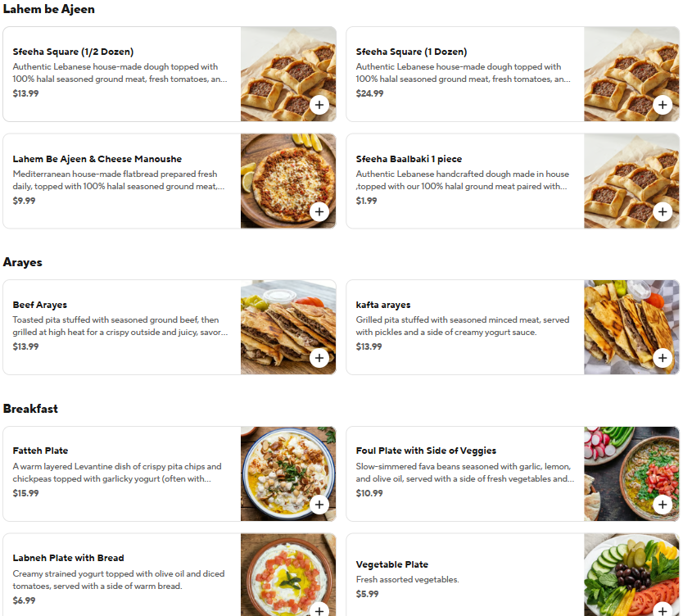The image size is (683, 616).
Task: Add Vegetable Plate to cart
Action: pos(663,610)
